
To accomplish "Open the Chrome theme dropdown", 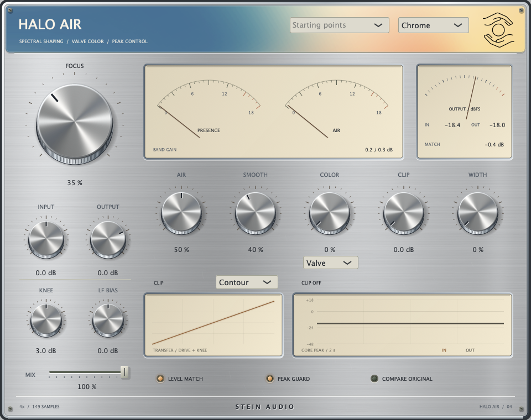I will point(434,25).
